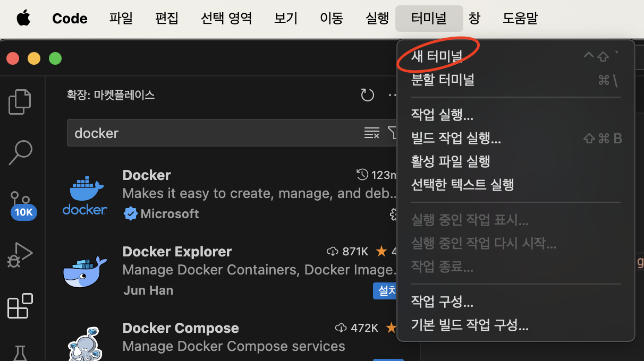Viewport: 644px width, 361px height.
Task: Open the 도움말 menu
Action: click(520, 19)
